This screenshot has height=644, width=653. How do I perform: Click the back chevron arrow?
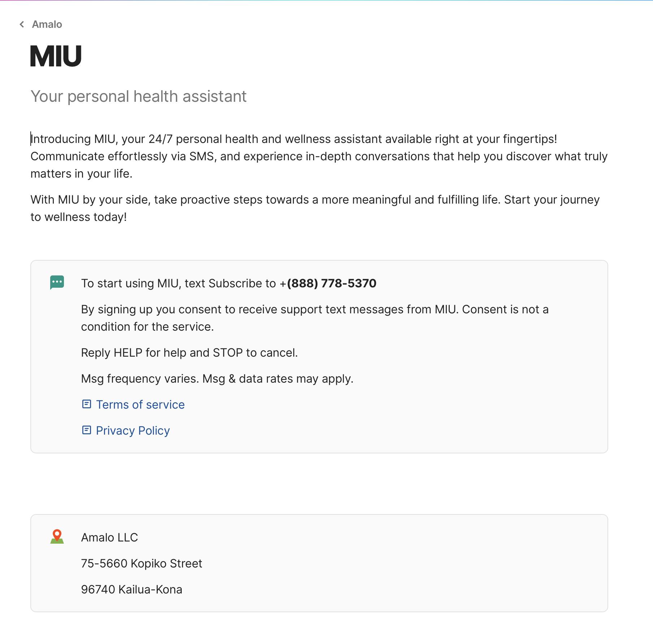22,24
